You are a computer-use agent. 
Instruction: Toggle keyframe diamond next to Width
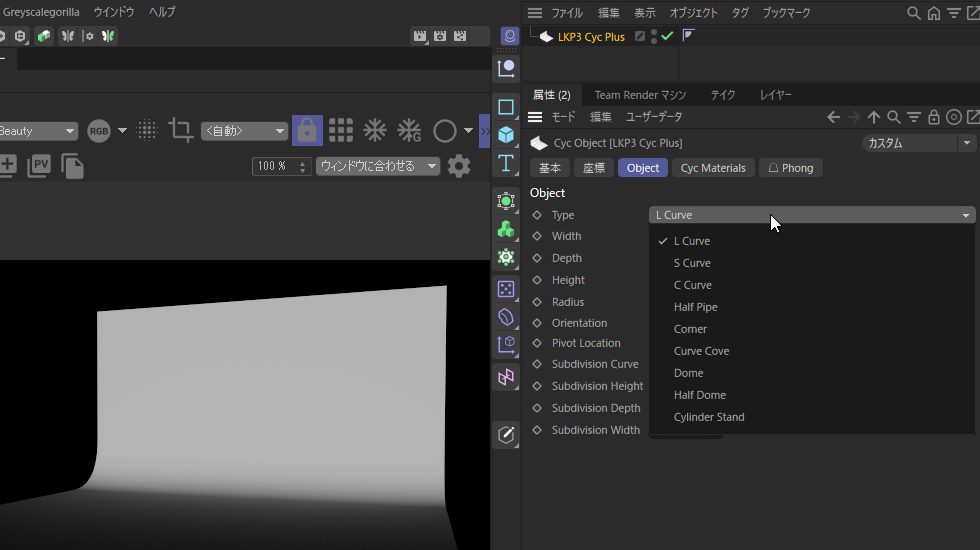pos(537,237)
